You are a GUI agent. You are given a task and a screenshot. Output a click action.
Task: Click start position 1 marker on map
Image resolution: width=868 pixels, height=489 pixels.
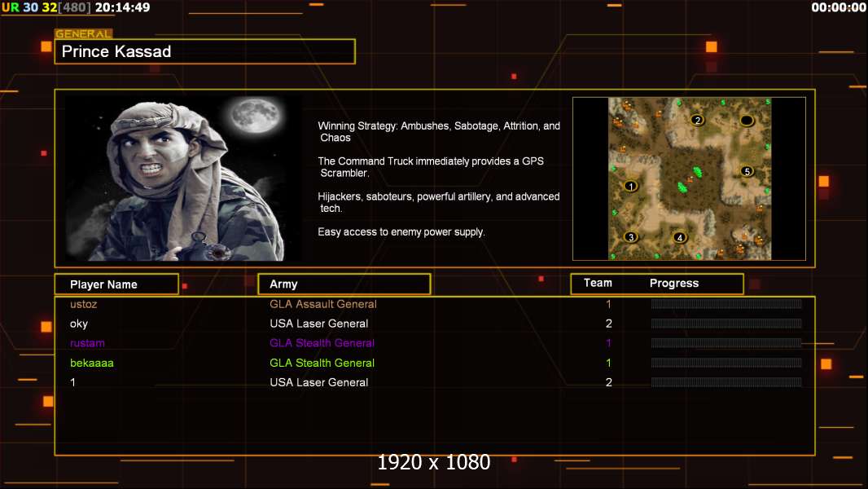click(630, 186)
